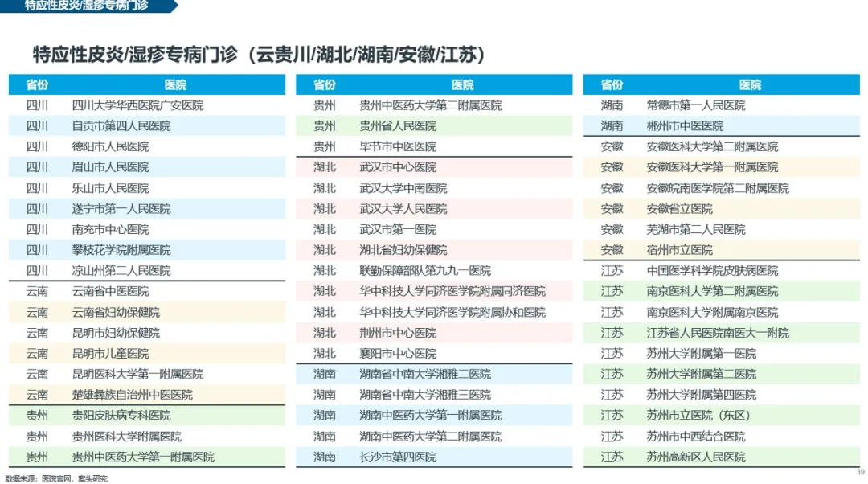
Task: Click 苏州大学附属第四医院 entry
Action: pos(702,395)
